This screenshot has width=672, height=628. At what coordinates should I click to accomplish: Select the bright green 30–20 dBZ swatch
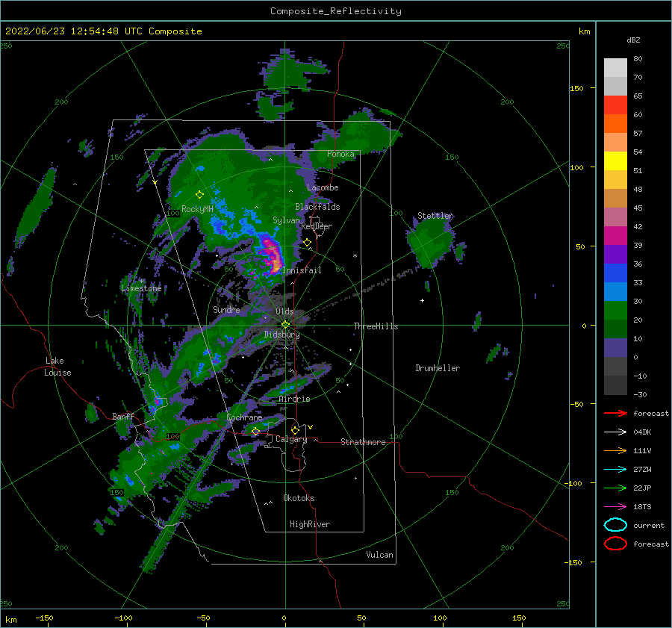pos(615,311)
